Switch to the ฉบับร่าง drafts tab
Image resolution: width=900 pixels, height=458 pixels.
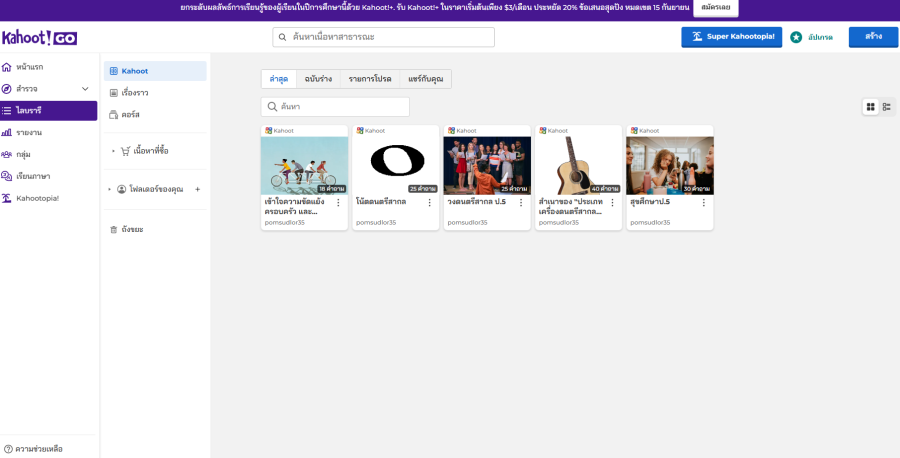click(x=319, y=79)
